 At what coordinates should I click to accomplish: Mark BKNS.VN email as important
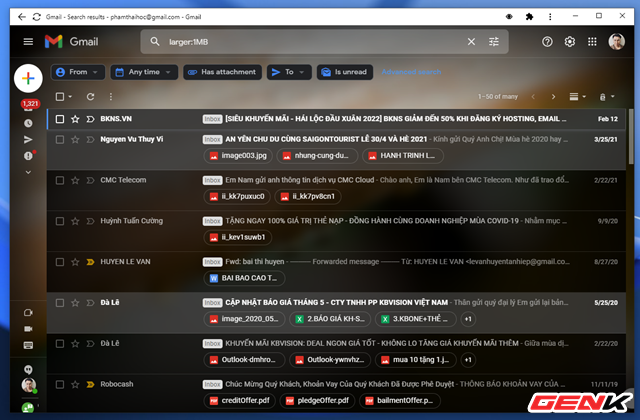tap(90, 119)
